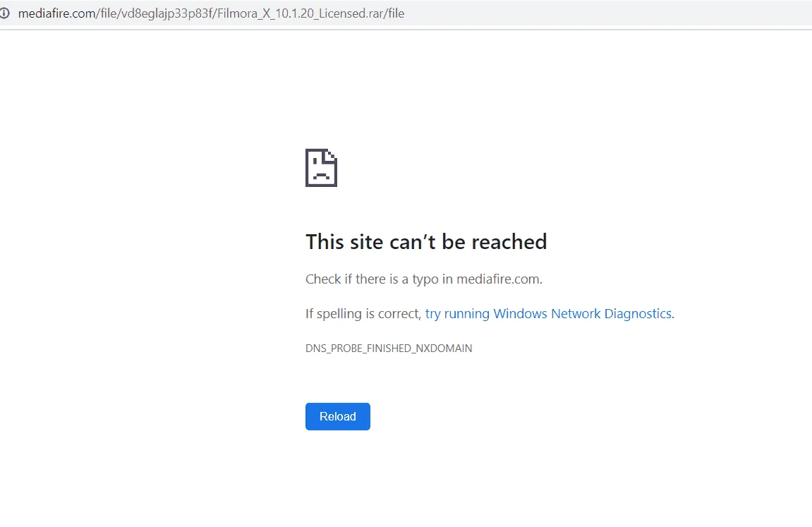Click the 'Check if there is a typo' text
Screen dimensions: 812x527
coord(424,279)
